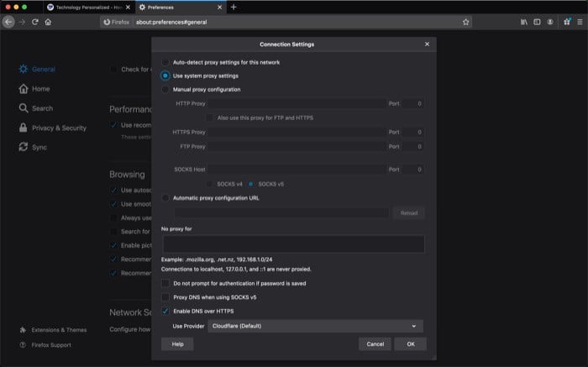This screenshot has width=588, height=367.
Task: Expand the Use Provider Cloudflare dropdown
Action: pos(314,326)
